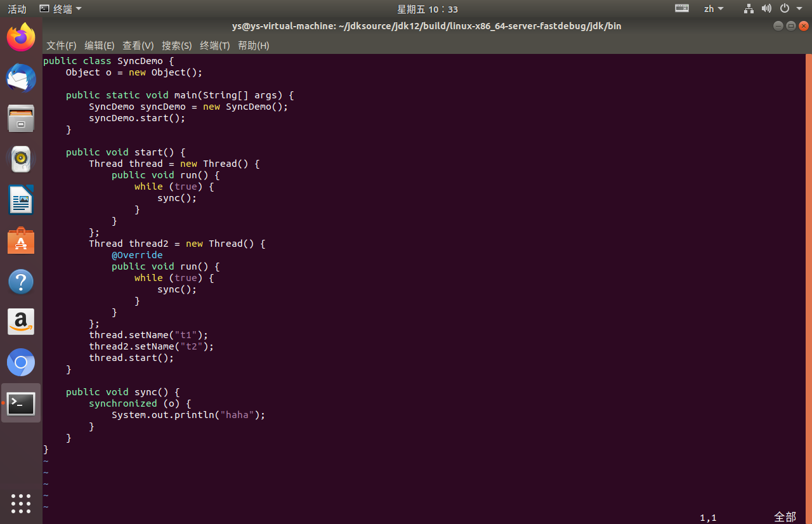The image size is (812, 524).
Task: Click 'public void start() {' line
Action: pos(126,152)
